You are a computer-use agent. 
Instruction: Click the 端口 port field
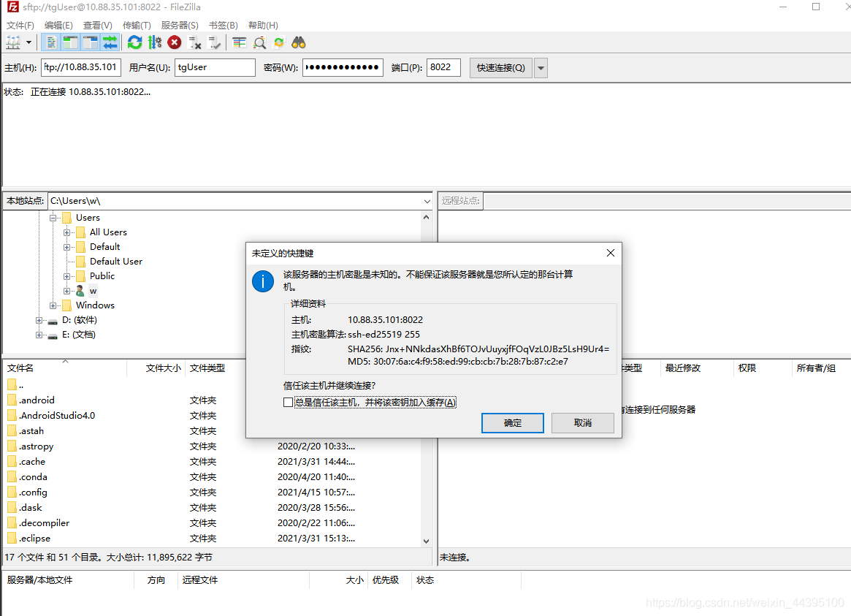pyautogui.click(x=444, y=67)
